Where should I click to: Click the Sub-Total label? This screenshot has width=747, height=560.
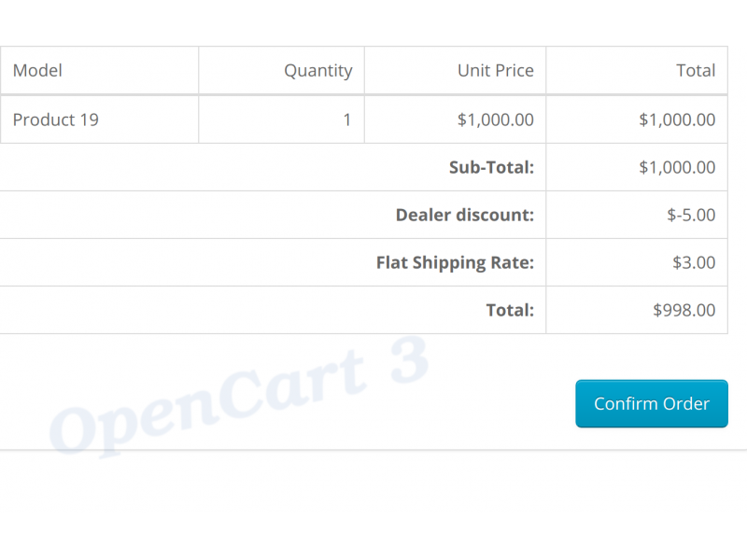coord(491,167)
